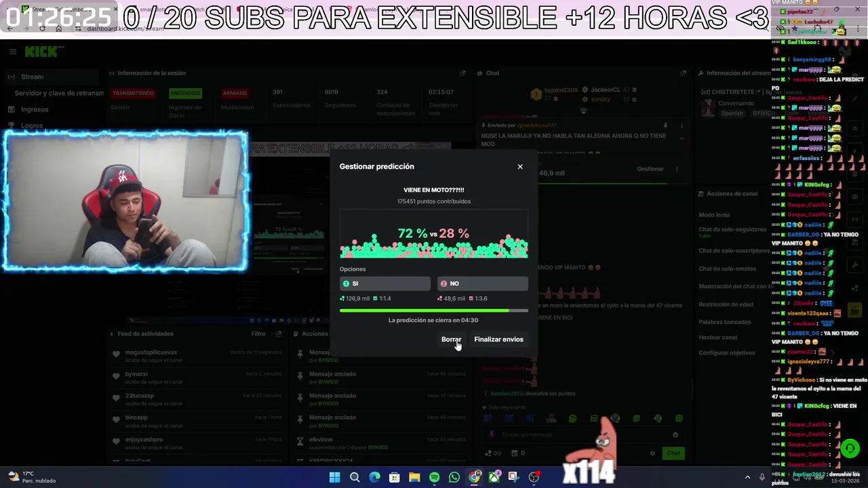868x488 pixels.
Task: Open Restricción de edad setting
Action: pyautogui.click(x=726, y=304)
